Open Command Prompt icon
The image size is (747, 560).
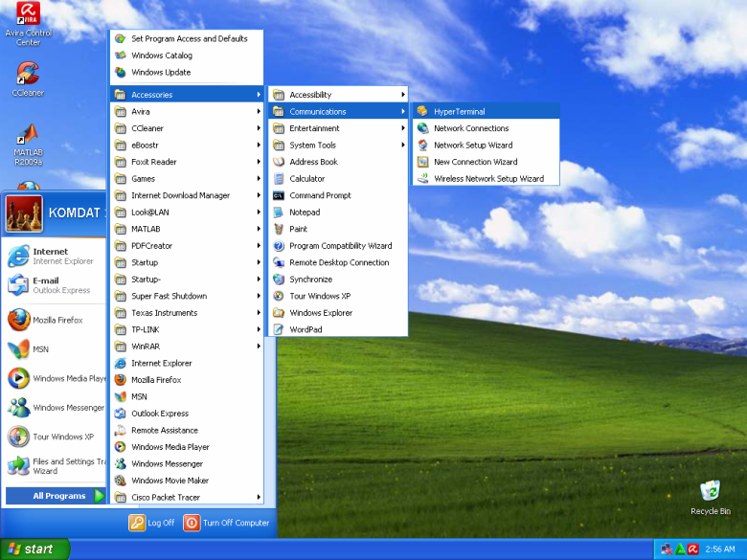279,195
